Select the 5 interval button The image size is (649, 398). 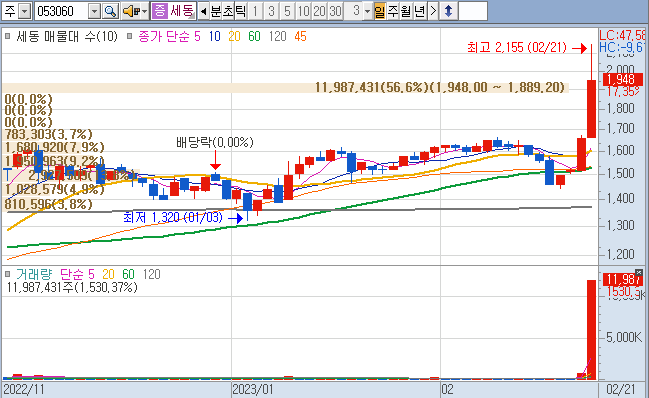[287, 11]
